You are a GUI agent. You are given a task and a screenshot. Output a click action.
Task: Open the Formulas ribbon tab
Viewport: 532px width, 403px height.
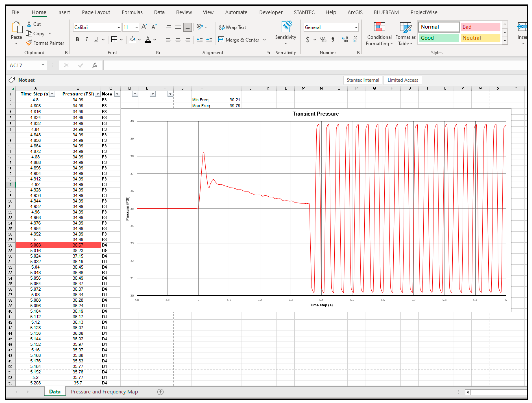tap(132, 12)
